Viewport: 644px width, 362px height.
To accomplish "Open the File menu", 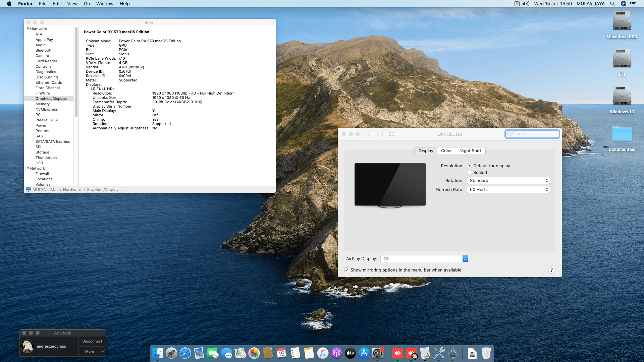I will pos(43,4).
